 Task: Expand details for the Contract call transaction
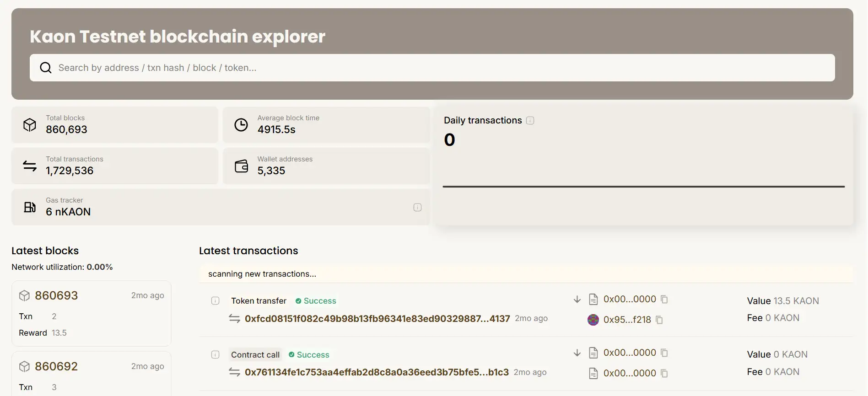(x=215, y=355)
